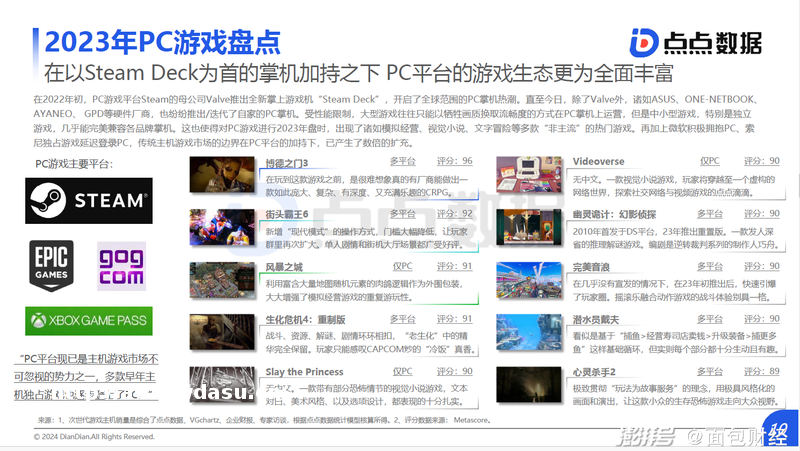Viewport: 800px width, 451px height.
Task: Click the Steam platform logo
Action: point(89,201)
